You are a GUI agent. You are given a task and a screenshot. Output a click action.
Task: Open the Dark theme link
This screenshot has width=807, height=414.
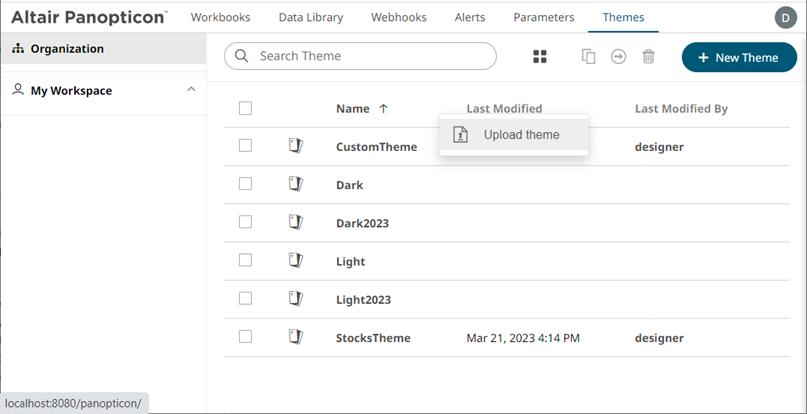click(349, 185)
